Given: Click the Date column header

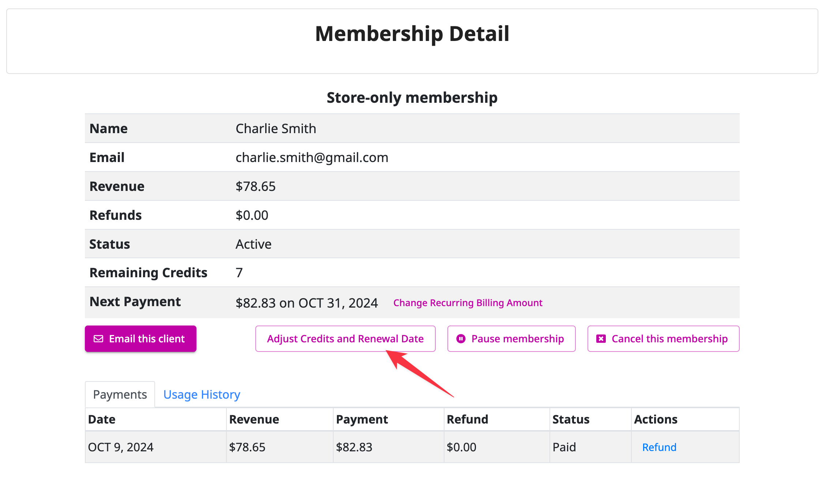Looking at the screenshot, I should click(102, 419).
